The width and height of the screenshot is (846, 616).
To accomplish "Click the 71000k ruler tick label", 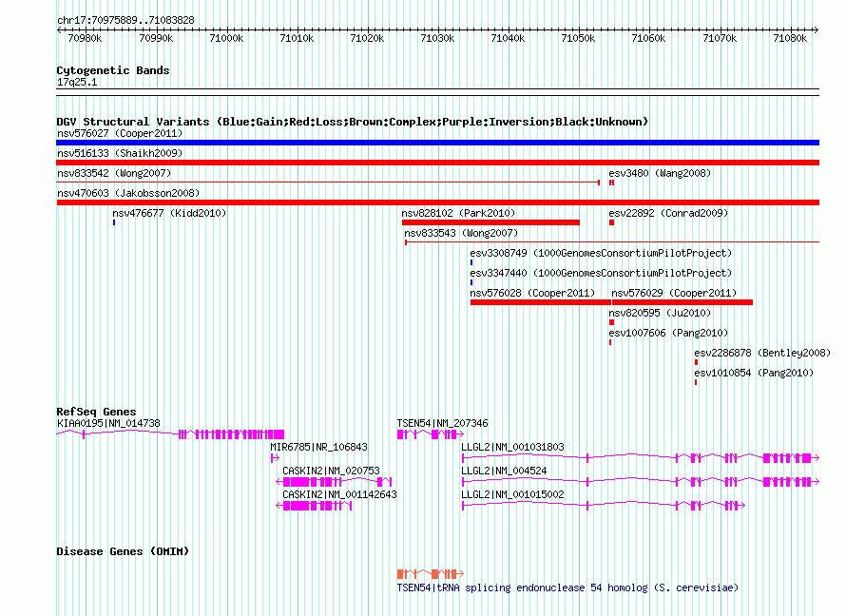I will pos(226,38).
